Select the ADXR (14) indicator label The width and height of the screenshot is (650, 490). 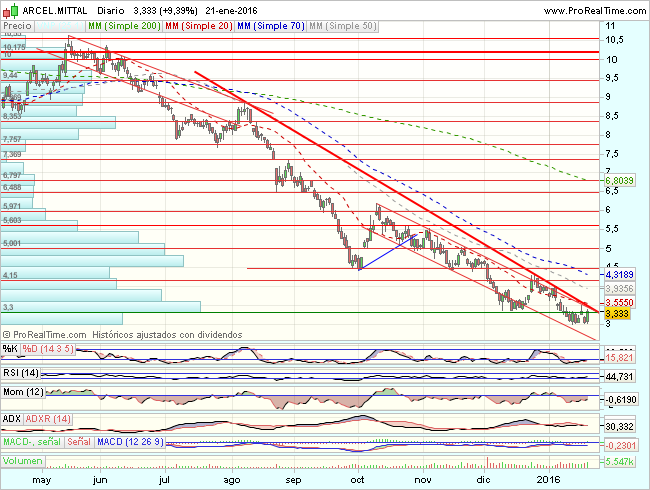tap(48, 419)
